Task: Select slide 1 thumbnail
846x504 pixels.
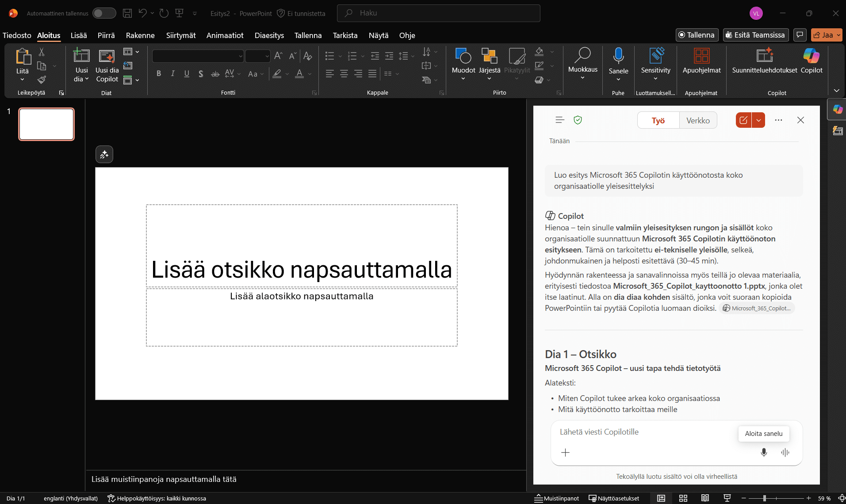Action: coord(46,124)
